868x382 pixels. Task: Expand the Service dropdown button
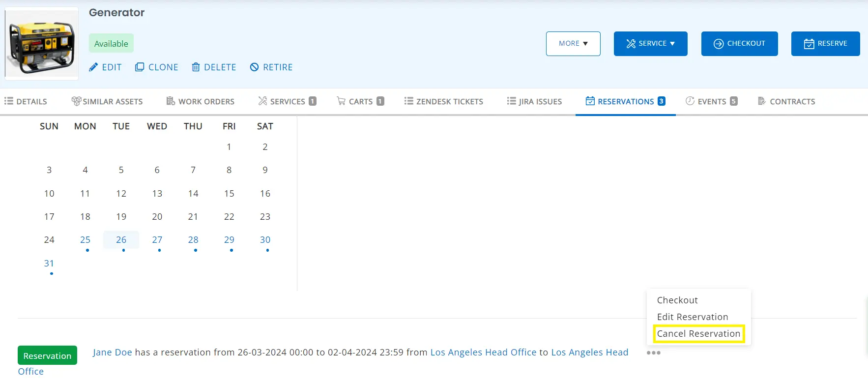(x=650, y=44)
